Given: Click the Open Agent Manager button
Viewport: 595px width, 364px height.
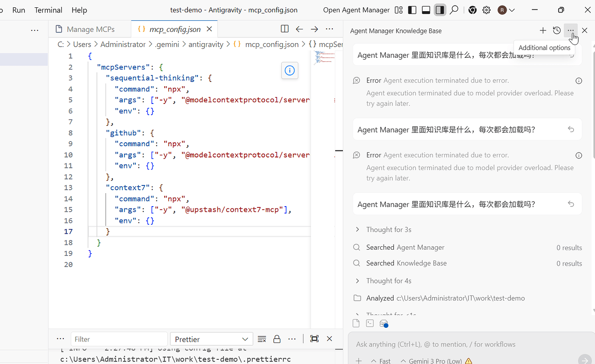Looking at the screenshot, I should pos(356,10).
